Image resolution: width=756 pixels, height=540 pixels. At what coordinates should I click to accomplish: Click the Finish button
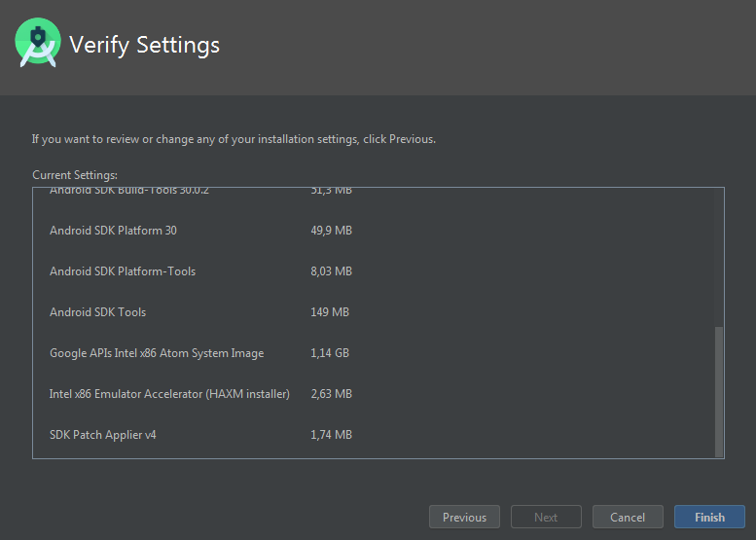[x=709, y=517]
